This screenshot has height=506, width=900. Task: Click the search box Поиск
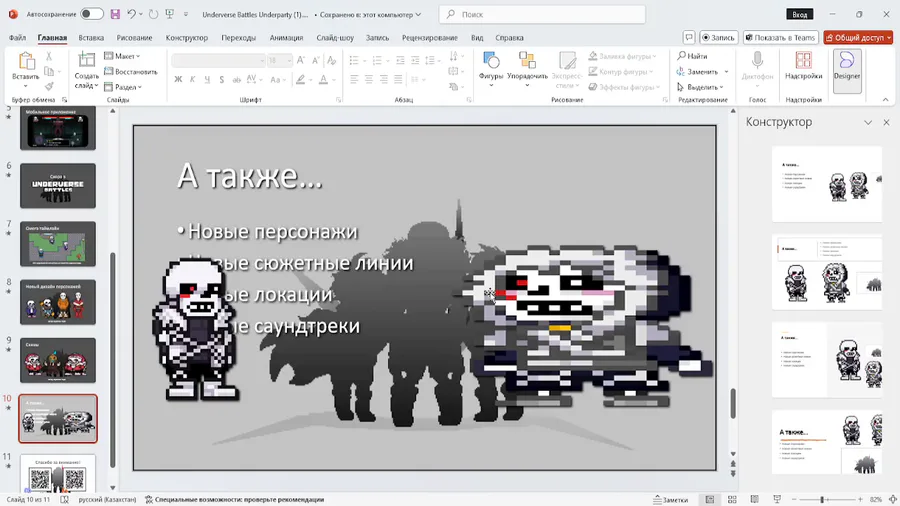coord(542,14)
